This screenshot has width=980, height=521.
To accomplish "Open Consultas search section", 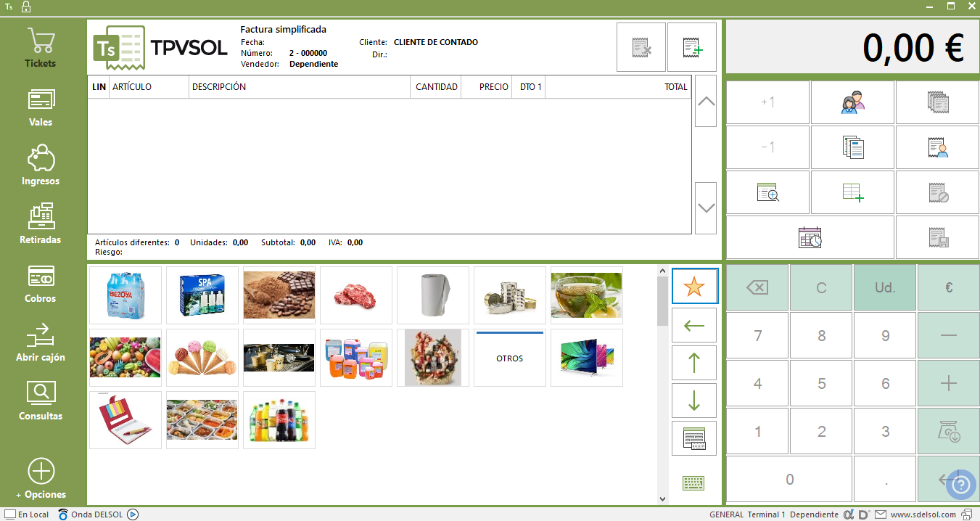I will coord(41,401).
